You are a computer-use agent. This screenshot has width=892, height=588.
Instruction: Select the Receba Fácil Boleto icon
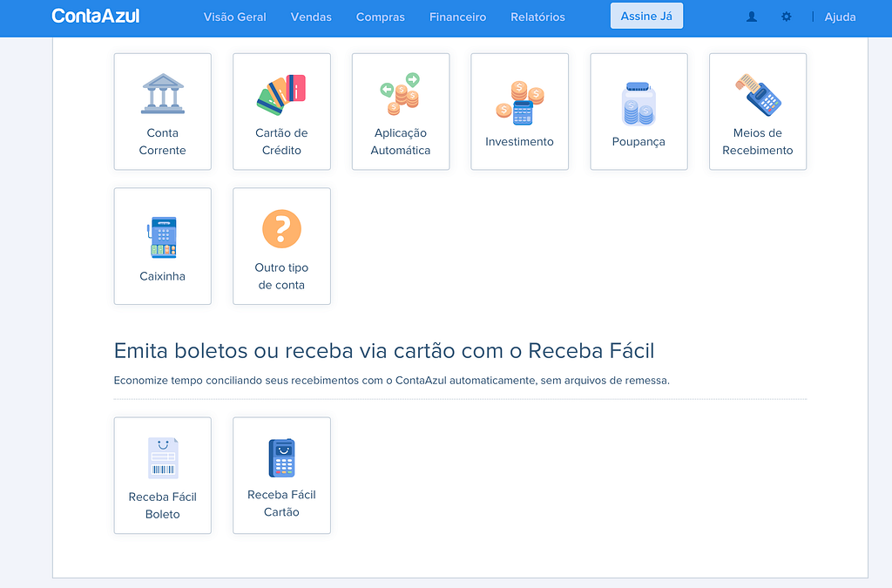click(163, 458)
